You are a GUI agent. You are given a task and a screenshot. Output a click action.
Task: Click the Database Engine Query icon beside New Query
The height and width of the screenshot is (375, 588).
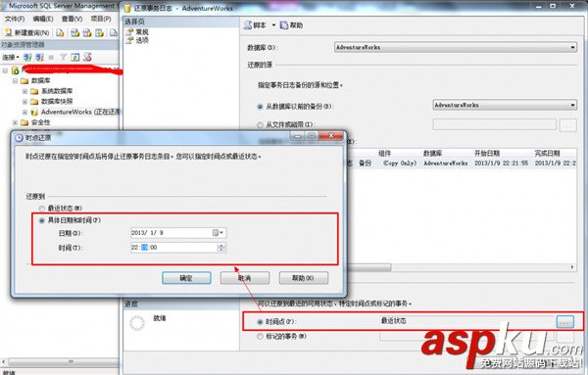pos(60,33)
